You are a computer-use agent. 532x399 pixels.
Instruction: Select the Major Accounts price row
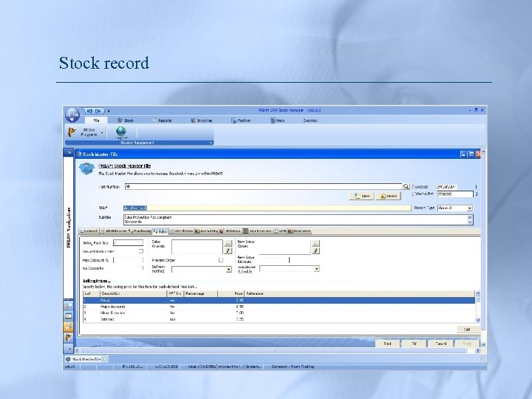279,307
